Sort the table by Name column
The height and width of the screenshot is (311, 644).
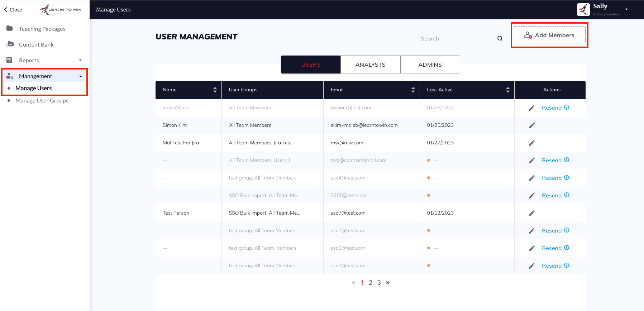coord(215,90)
